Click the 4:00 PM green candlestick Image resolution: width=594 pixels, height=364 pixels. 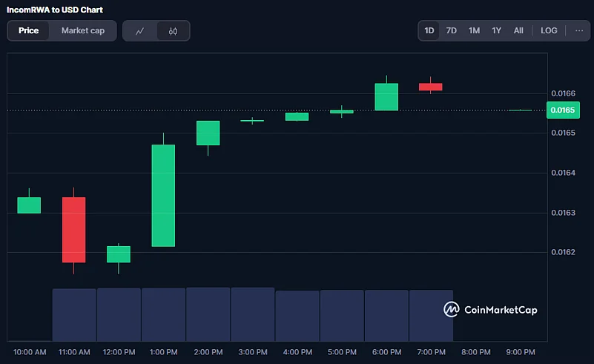pos(297,116)
